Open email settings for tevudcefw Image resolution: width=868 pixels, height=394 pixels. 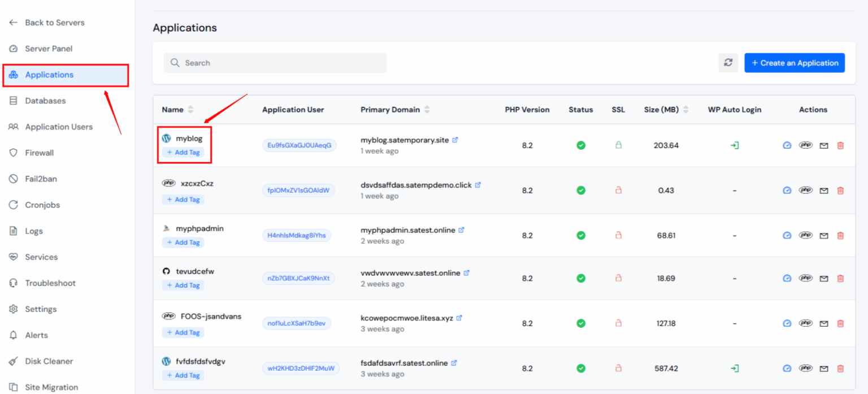[x=824, y=278]
